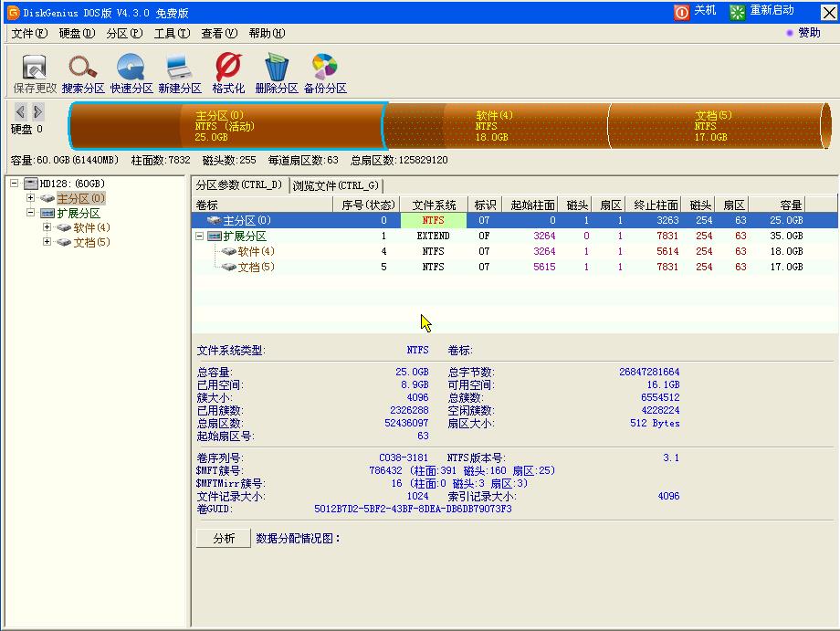Image resolution: width=840 pixels, height=631 pixels.
Task: Click the 删除分区 delete partition icon
Action: pyautogui.click(x=277, y=68)
